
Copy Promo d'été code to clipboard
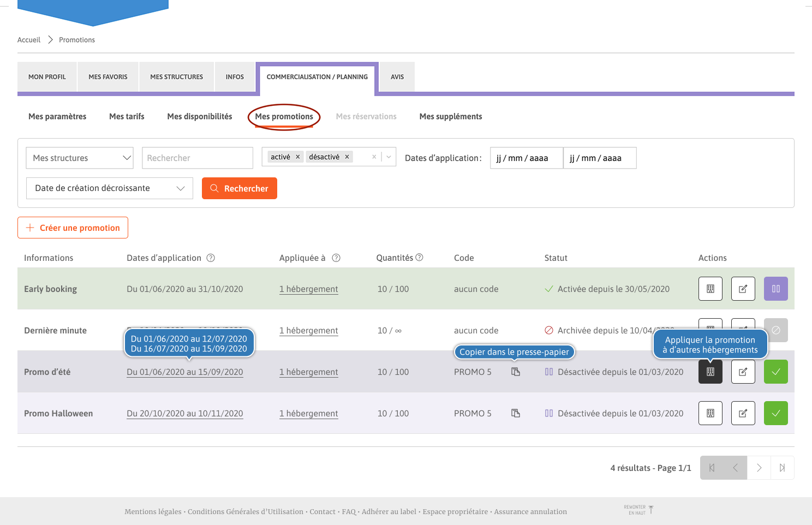coord(516,372)
